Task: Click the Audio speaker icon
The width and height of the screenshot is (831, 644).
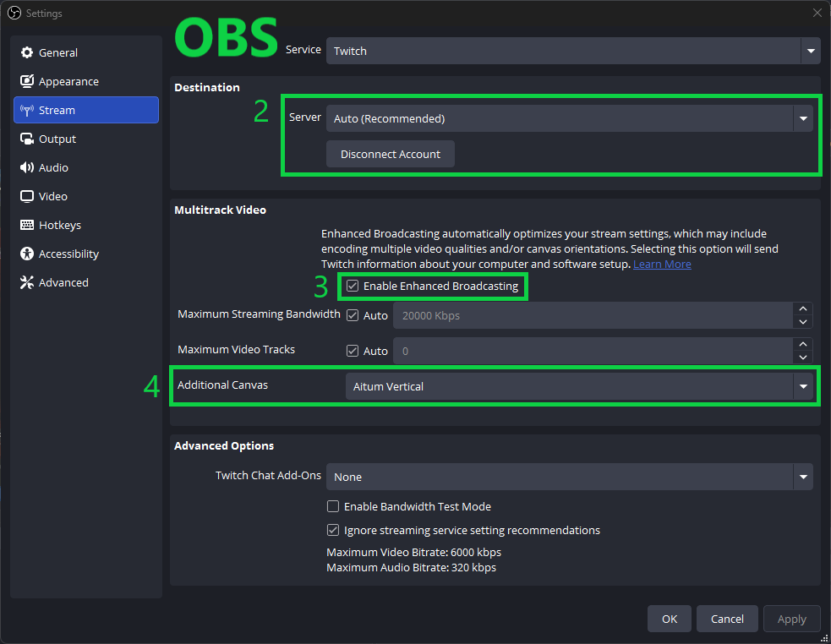Action: click(26, 167)
